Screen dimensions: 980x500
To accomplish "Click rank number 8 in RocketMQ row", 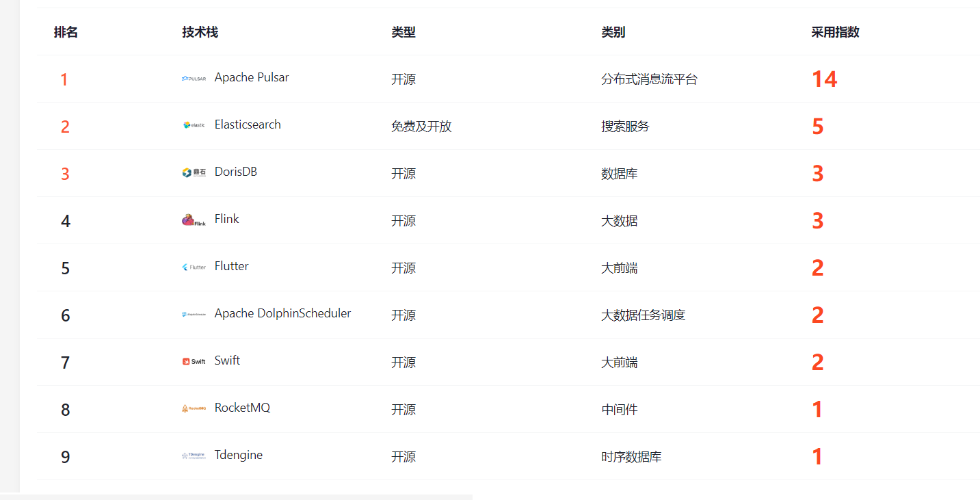I will pyautogui.click(x=65, y=410).
